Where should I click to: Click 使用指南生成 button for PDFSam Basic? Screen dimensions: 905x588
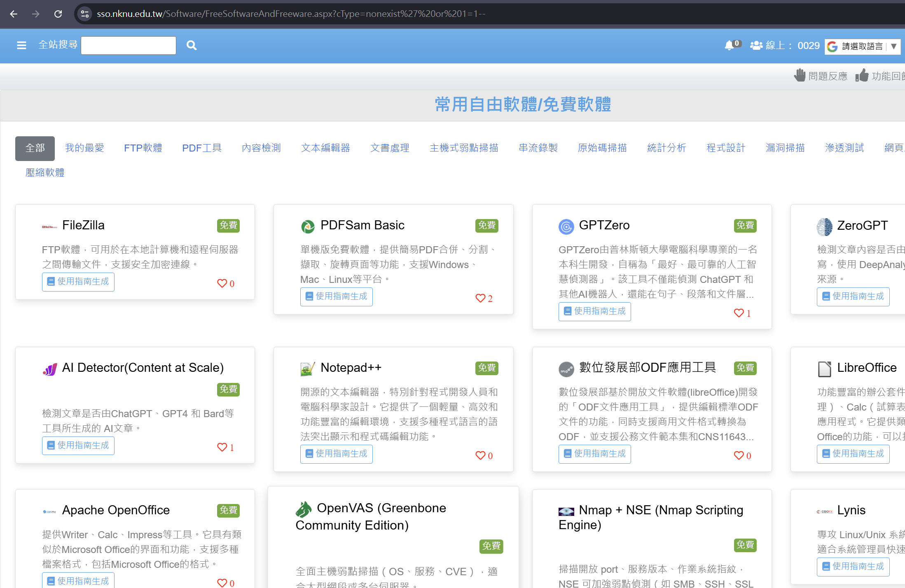[x=337, y=297]
